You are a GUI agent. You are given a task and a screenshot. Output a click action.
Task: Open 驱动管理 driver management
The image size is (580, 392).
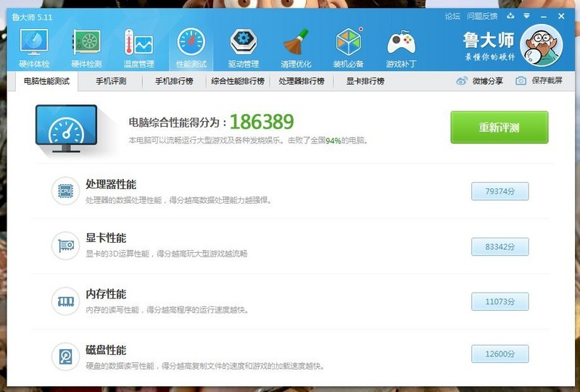pos(244,49)
